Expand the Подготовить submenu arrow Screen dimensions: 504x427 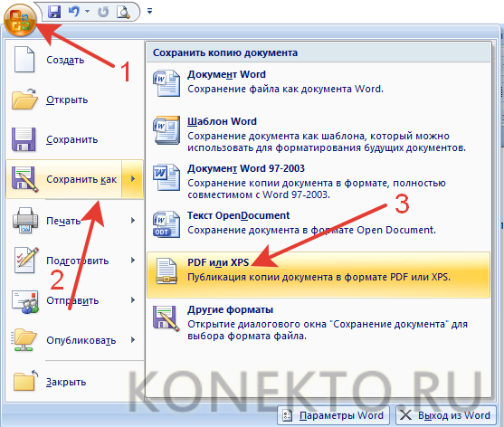[x=133, y=261]
